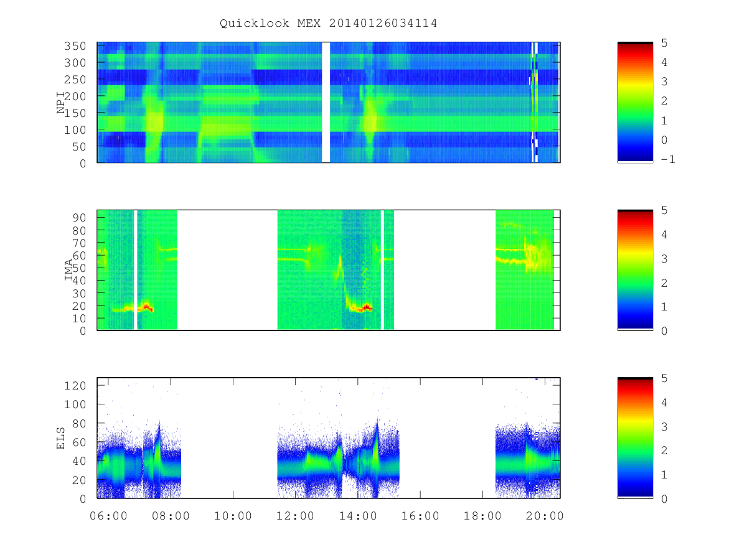Click the 06:00 time axis label
747x560 pixels.
(x=108, y=516)
